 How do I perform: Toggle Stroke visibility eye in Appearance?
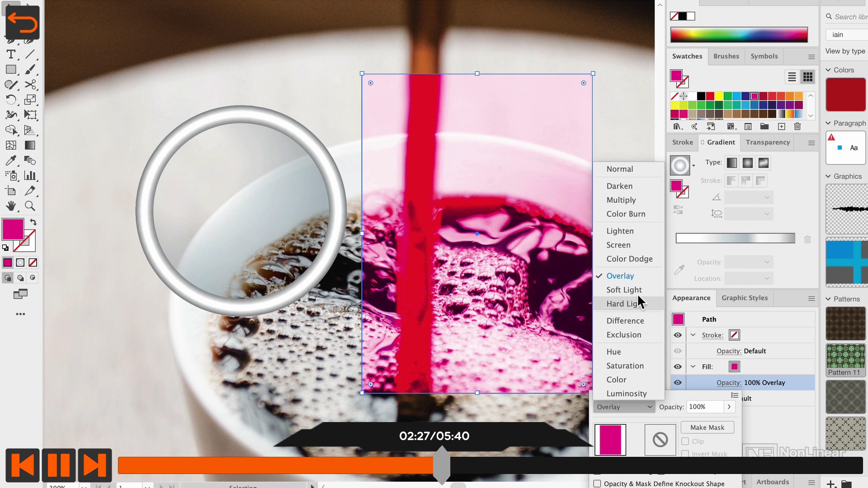[678, 335]
